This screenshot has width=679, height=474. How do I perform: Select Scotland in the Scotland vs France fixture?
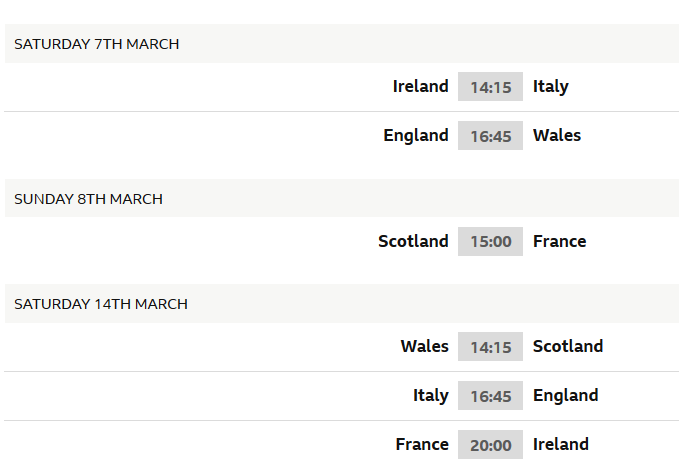413,242
